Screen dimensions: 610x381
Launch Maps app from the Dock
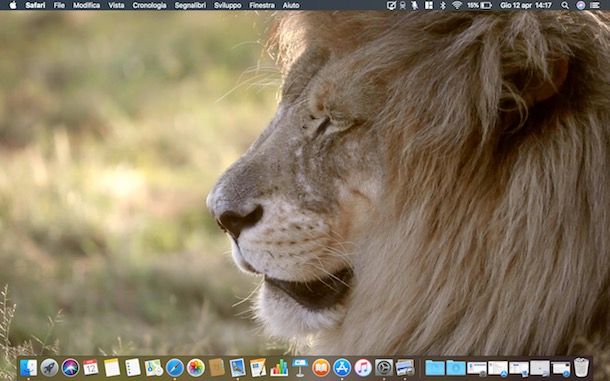pos(154,368)
